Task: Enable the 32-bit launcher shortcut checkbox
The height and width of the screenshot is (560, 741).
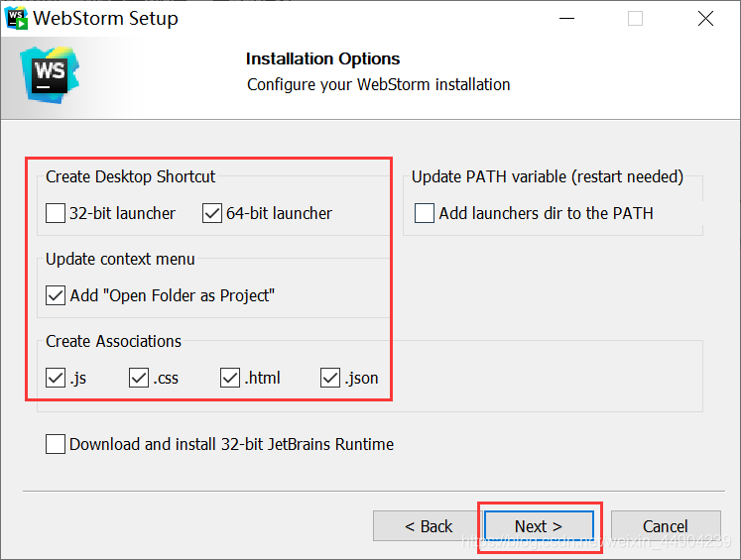Action: (56, 213)
